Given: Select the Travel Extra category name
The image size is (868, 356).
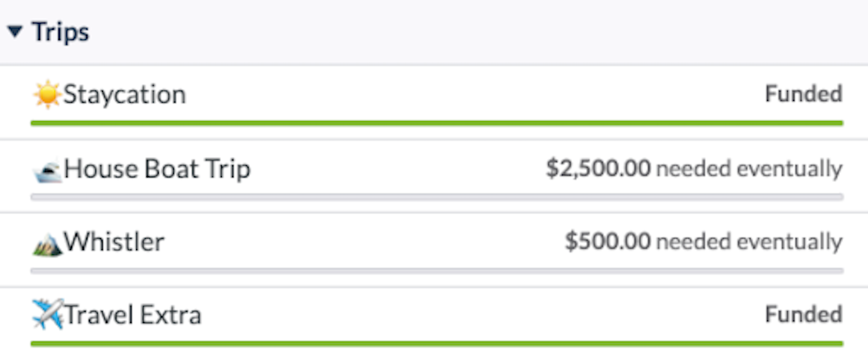Looking at the screenshot, I should 133,315.
